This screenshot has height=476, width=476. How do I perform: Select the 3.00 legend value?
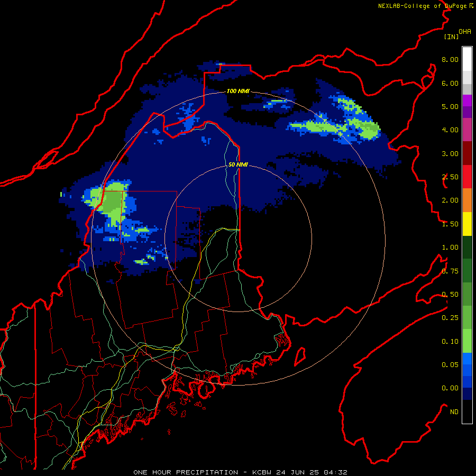(450, 153)
